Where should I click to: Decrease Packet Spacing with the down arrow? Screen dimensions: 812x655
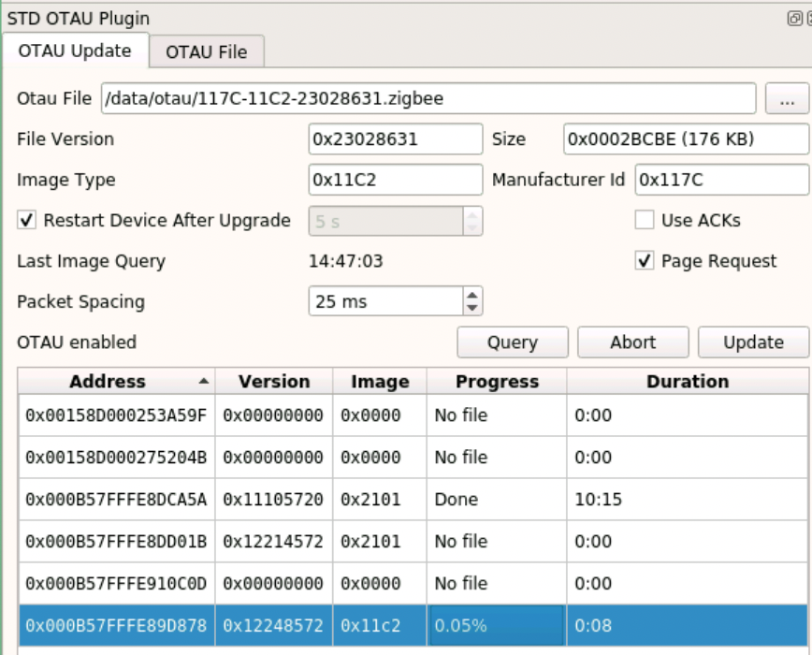pos(471,308)
